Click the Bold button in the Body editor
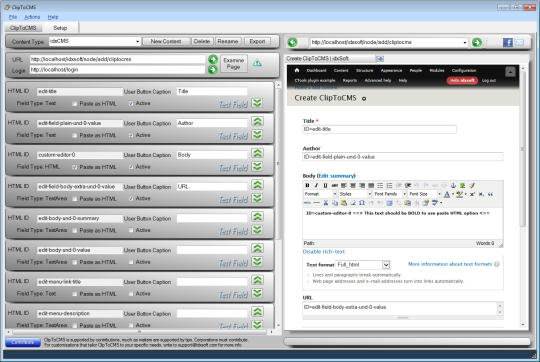This screenshot has width=540, height=362. [x=307, y=185]
